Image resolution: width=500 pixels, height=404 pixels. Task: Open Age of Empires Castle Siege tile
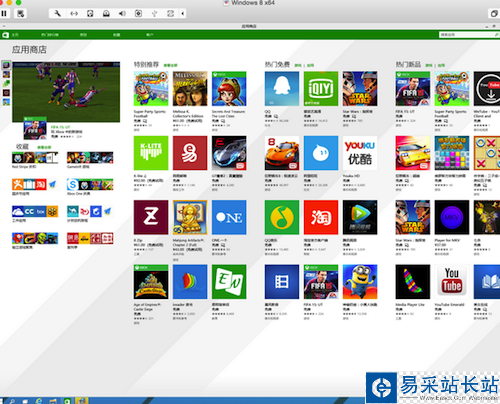coord(151,282)
